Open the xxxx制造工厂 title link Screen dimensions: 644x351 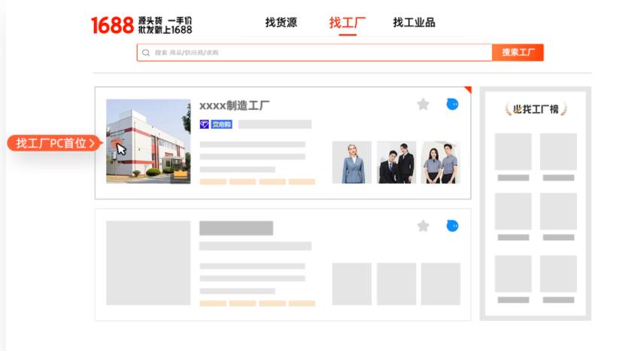click(235, 106)
